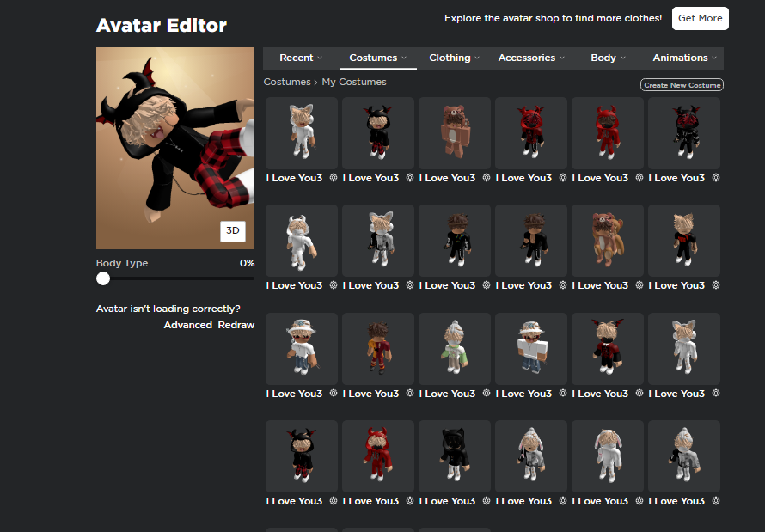Wear the plain brown bear costume thumbnail
Screen dimensions: 765x532
[455, 133]
